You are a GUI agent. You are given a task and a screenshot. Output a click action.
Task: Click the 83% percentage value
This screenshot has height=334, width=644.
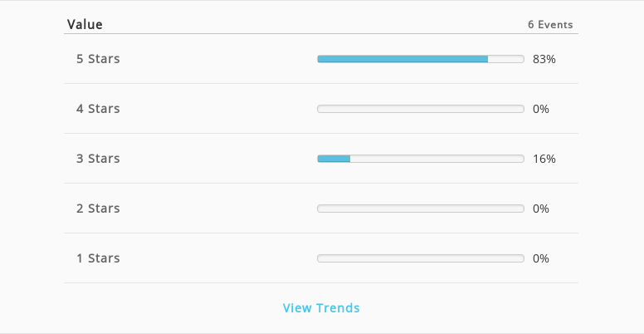click(x=544, y=59)
